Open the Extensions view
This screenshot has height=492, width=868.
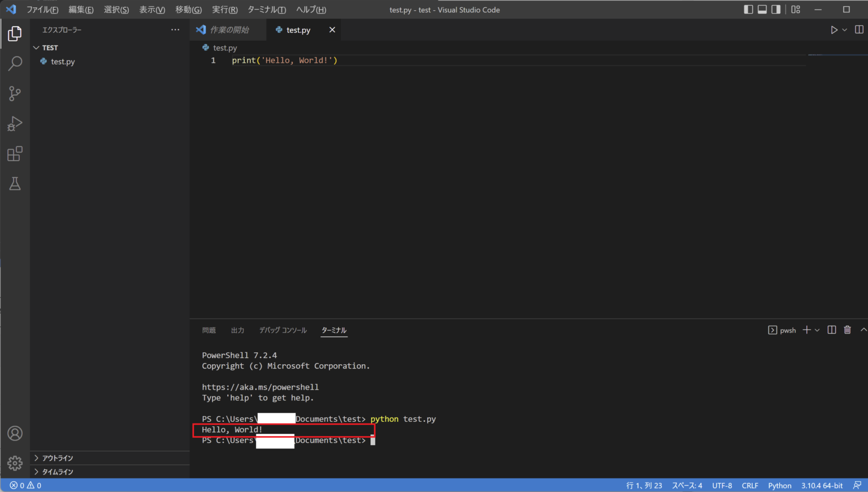pyautogui.click(x=15, y=153)
